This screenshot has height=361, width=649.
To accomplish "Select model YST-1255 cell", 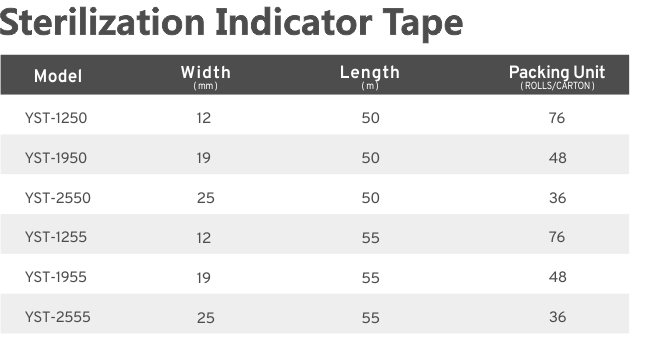I will (x=56, y=237).
